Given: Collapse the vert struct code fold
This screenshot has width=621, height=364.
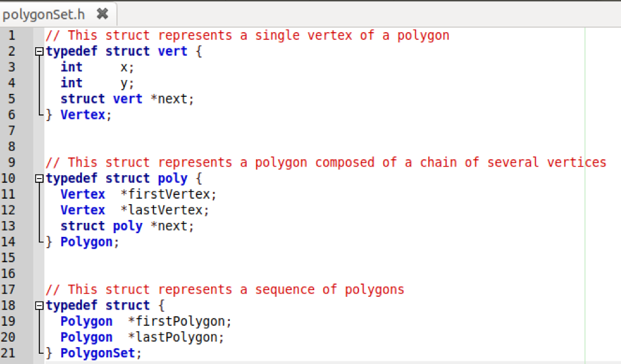Looking at the screenshot, I should 38,51.
